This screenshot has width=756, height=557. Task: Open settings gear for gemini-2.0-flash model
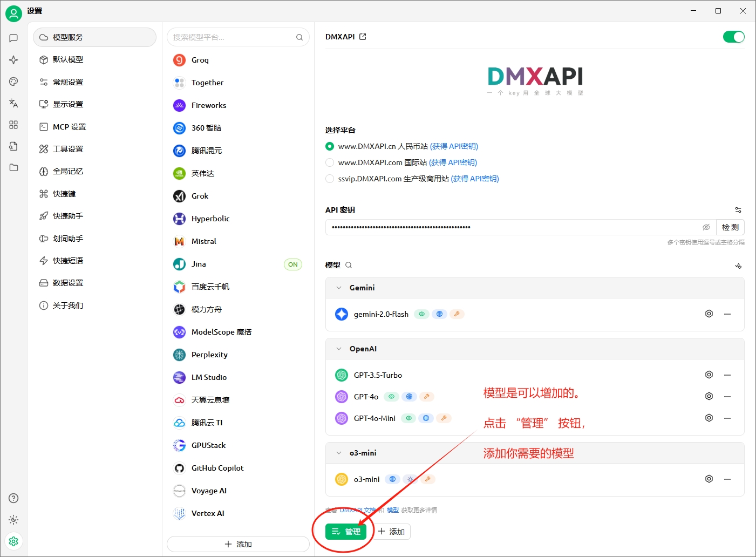709,314
